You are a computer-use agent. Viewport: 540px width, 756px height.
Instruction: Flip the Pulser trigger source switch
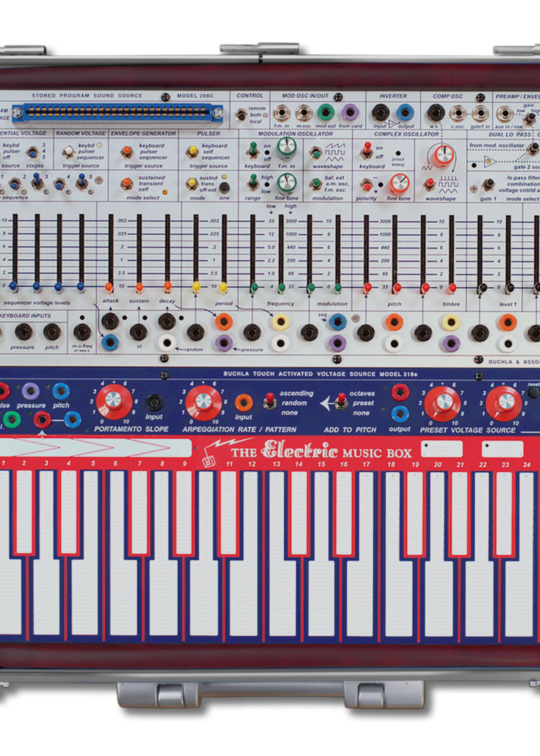point(192,152)
